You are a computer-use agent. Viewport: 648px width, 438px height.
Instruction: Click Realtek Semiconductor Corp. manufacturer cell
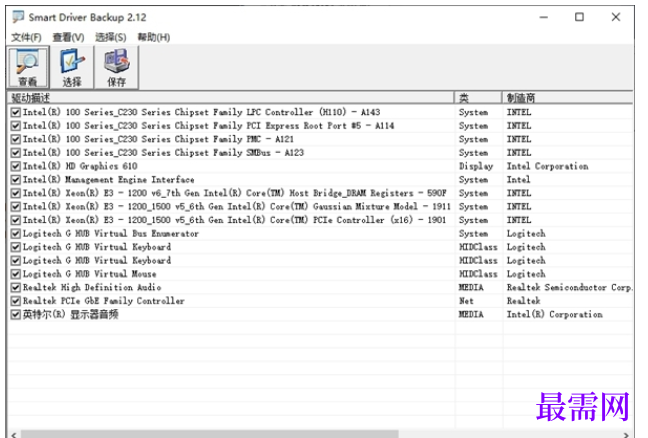click(x=569, y=287)
